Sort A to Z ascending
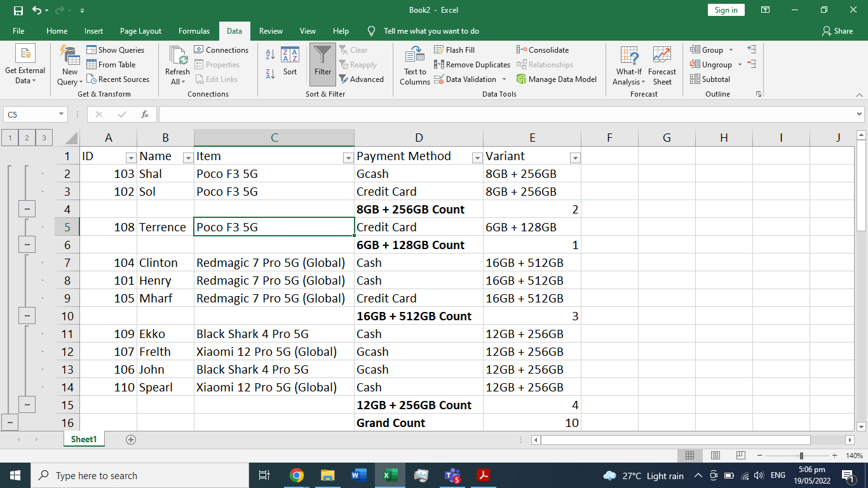The image size is (868, 488). (x=270, y=55)
